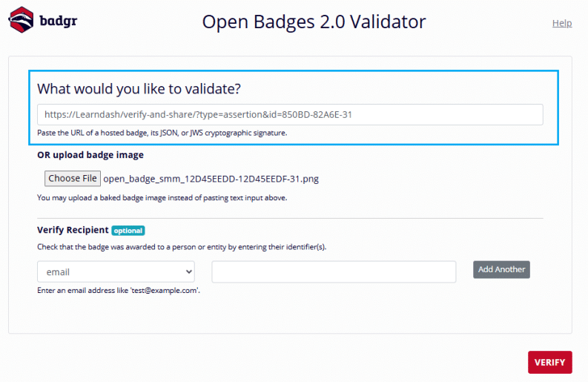
Task: Click 'OR upload badge image' label
Action: [x=90, y=155]
